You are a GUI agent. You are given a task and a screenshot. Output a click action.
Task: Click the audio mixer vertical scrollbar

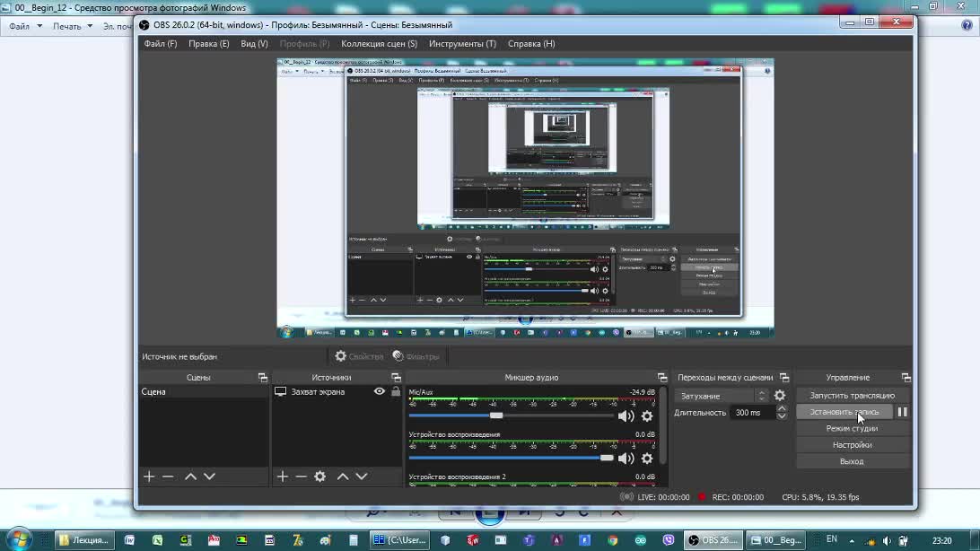click(x=663, y=426)
